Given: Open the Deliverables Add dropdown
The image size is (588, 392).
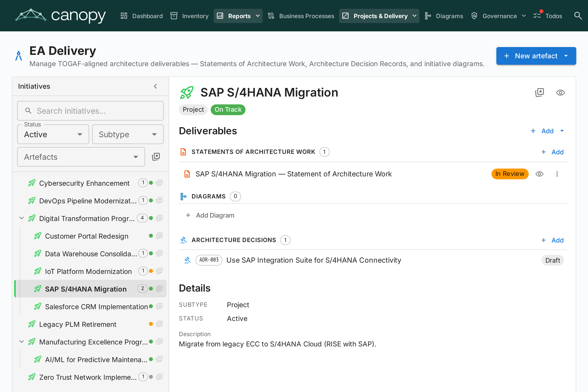Looking at the screenshot, I should pyautogui.click(x=548, y=131).
